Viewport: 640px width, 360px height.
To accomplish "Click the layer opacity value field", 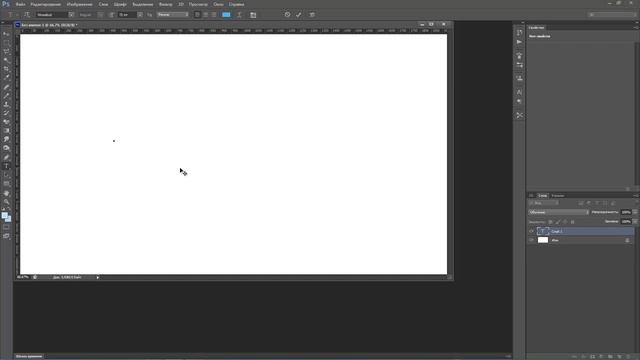I will [x=626, y=212].
